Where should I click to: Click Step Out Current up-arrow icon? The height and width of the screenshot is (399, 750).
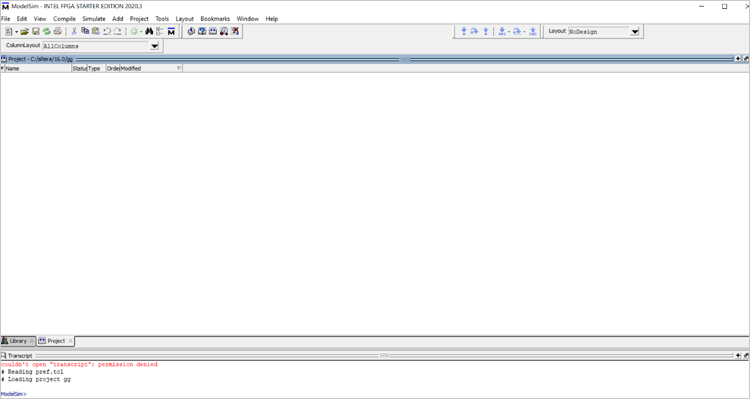(x=533, y=31)
